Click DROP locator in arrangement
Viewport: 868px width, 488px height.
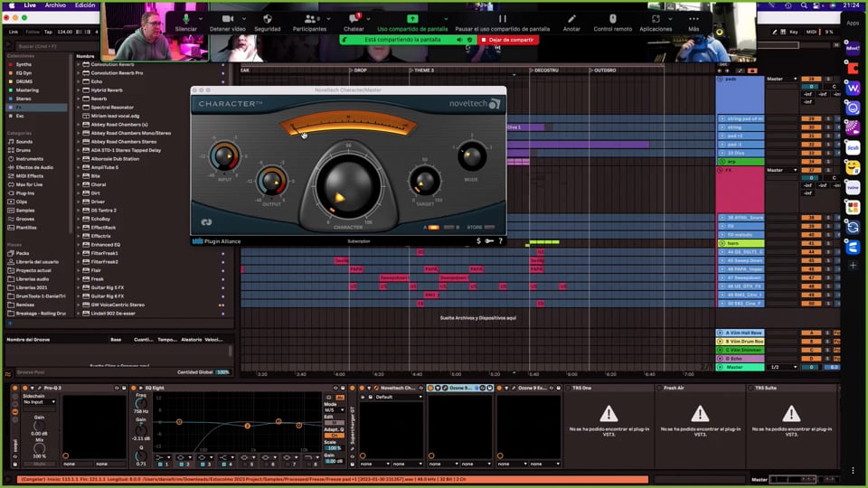pos(358,70)
